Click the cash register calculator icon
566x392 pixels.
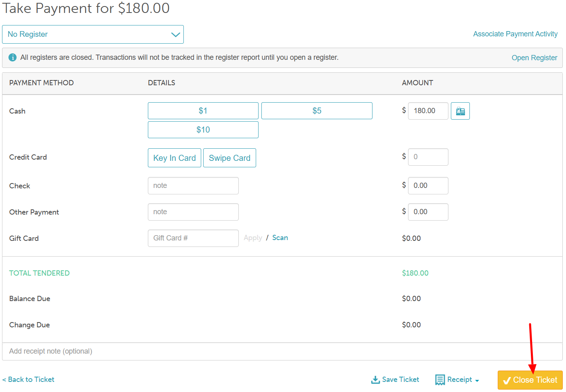460,111
